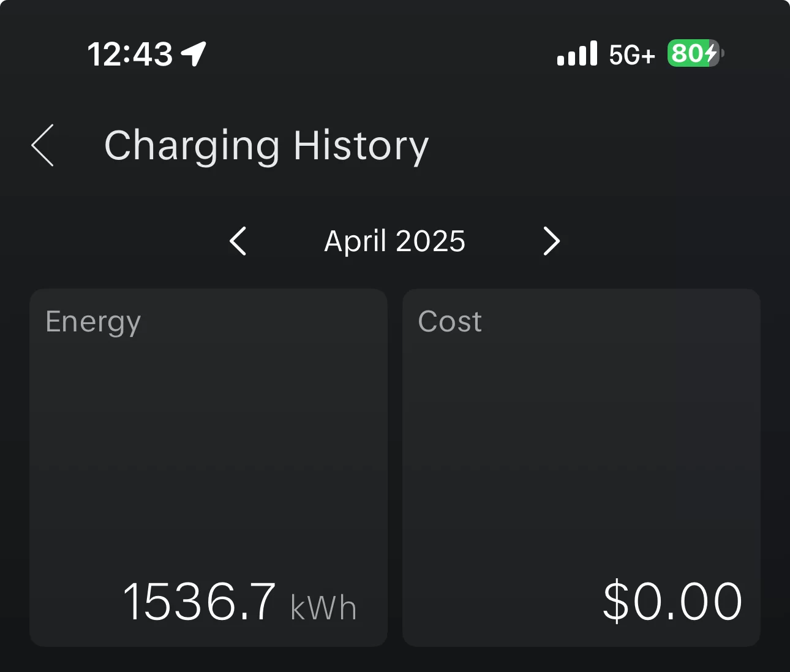This screenshot has width=790, height=672.
Task: Go back using the left chevron arrow
Action: coord(43,145)
